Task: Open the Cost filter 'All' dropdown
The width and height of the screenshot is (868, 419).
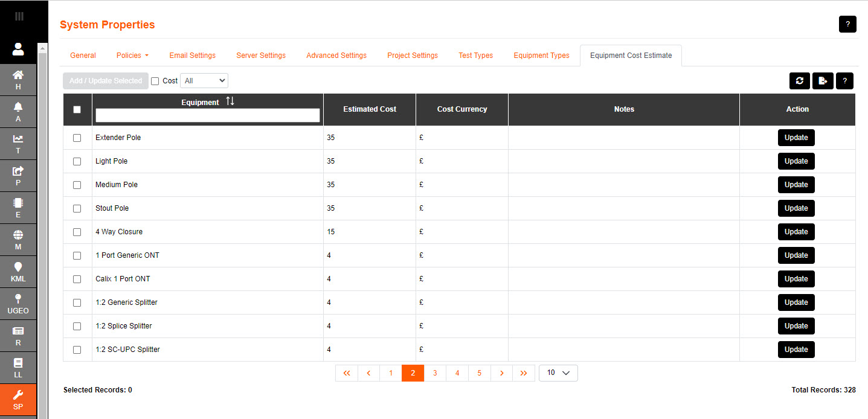Action: tap(204, 81)
